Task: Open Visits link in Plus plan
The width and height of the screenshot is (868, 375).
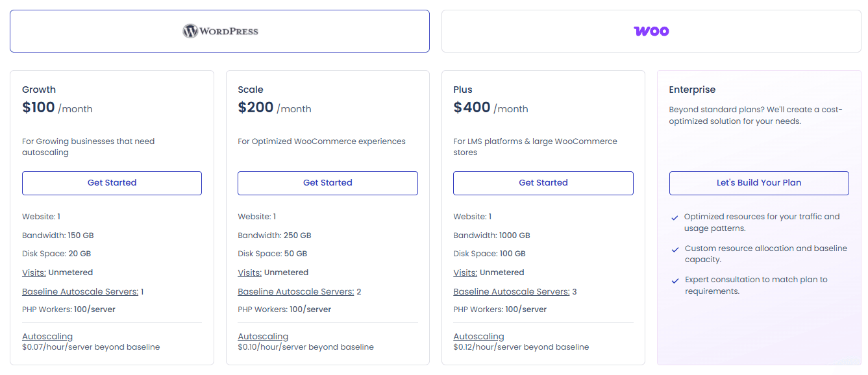Action: [x=465, y=272]
